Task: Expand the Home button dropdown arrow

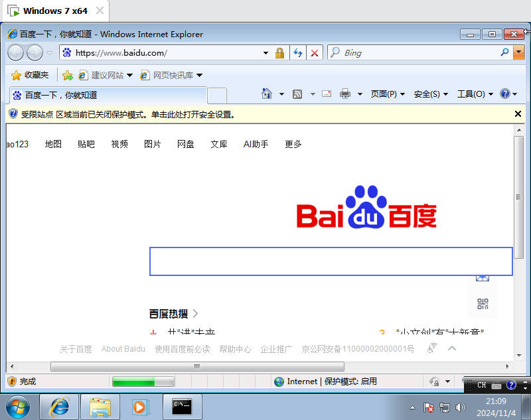Action: pyautogui.click(x=281, y=94)
